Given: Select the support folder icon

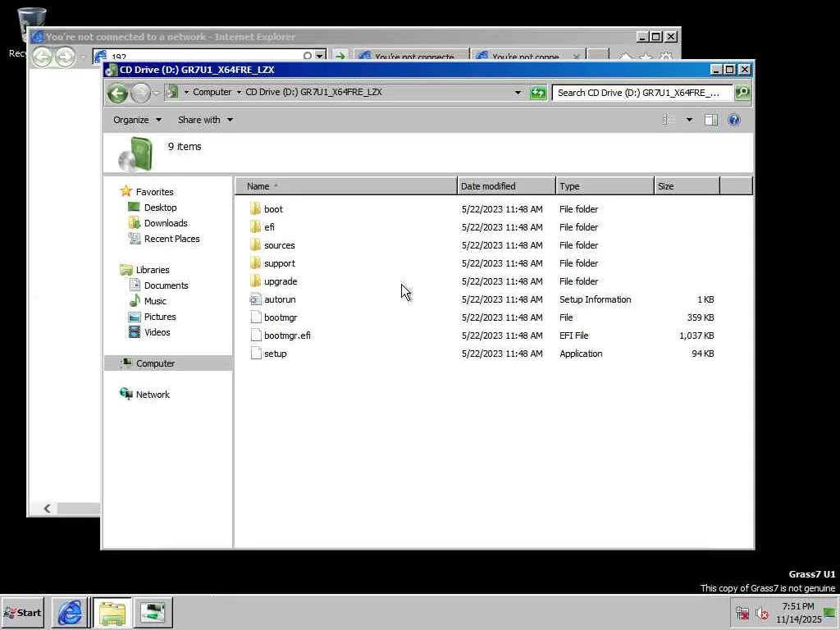Looking at the screenshot, I should pyautogui.click(x=256, y=263).
